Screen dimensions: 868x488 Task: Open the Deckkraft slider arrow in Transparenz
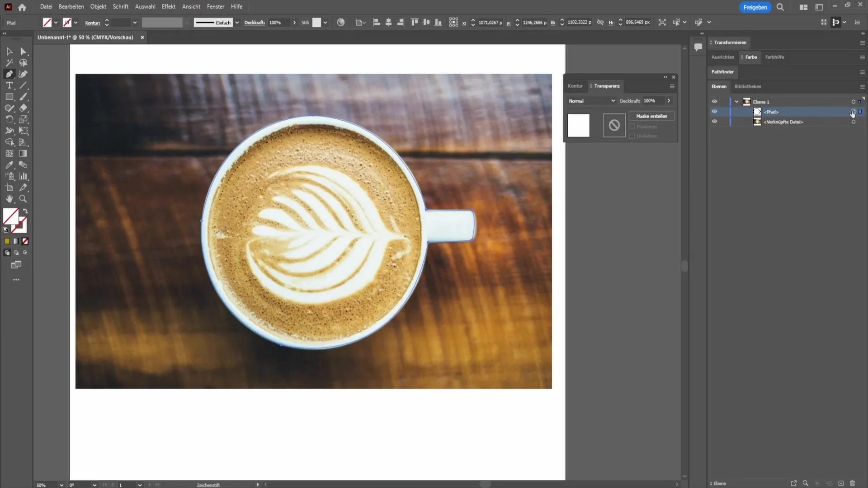pyautogui.click(x=669, y=101)
